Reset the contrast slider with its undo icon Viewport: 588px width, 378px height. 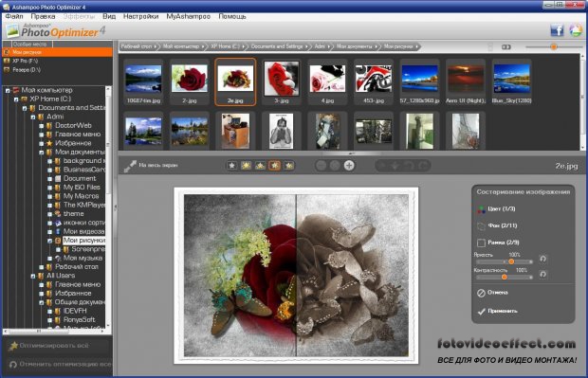[x=542, y=274]
